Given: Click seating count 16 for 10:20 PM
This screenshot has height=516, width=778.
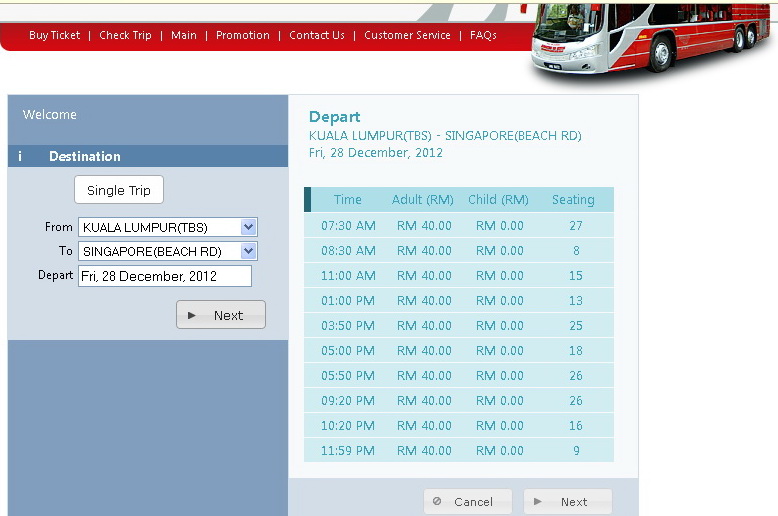Looking at the screenshot, I should (576, 425).
